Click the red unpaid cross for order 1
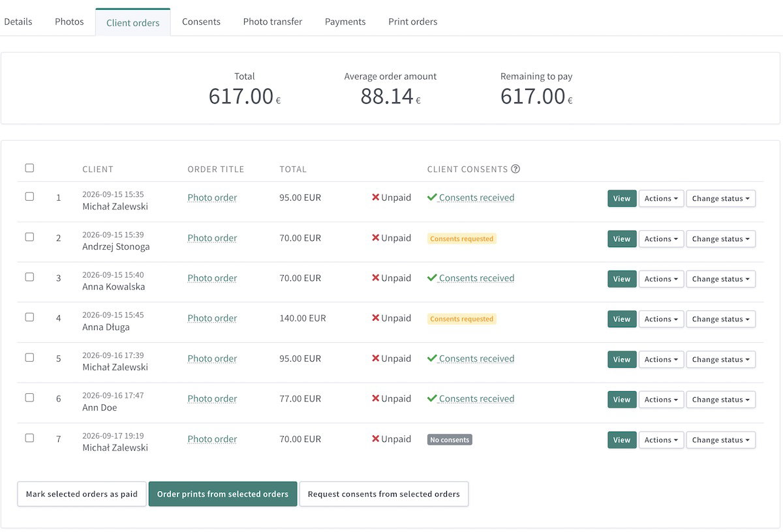This screenshot has height=532, width=783. 376,198
